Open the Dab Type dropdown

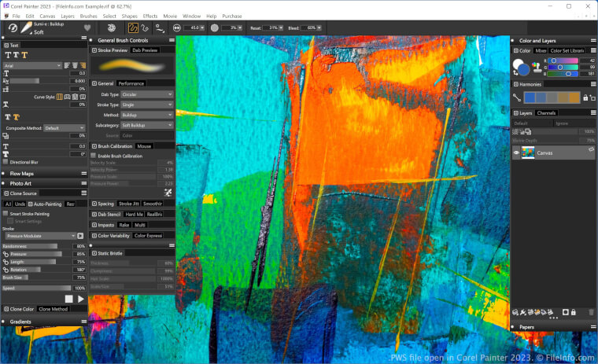(147, 94)
